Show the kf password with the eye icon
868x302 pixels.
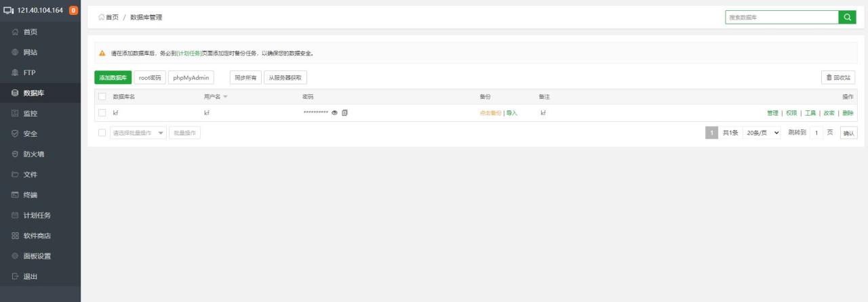pyautogui.click(x=334, y=112)
